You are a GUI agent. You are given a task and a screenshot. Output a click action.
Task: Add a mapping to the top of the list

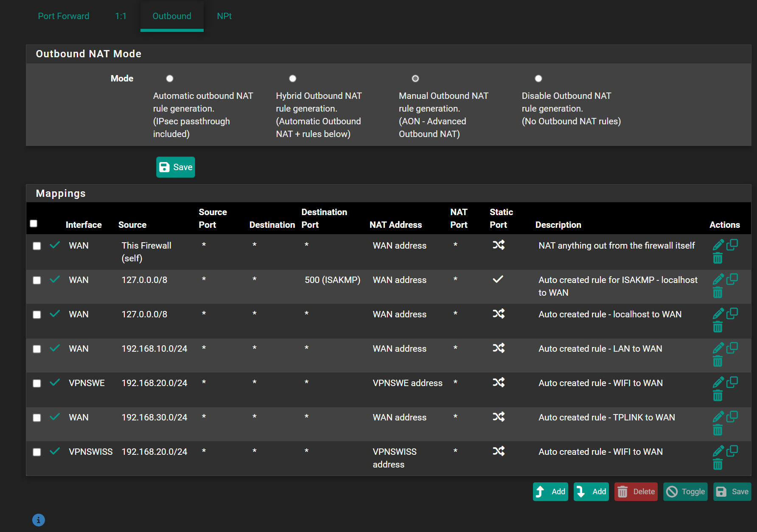coord(550,492)
